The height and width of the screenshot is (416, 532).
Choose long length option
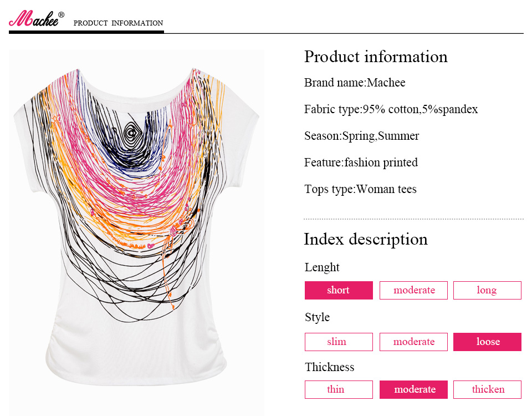[487, 290]
